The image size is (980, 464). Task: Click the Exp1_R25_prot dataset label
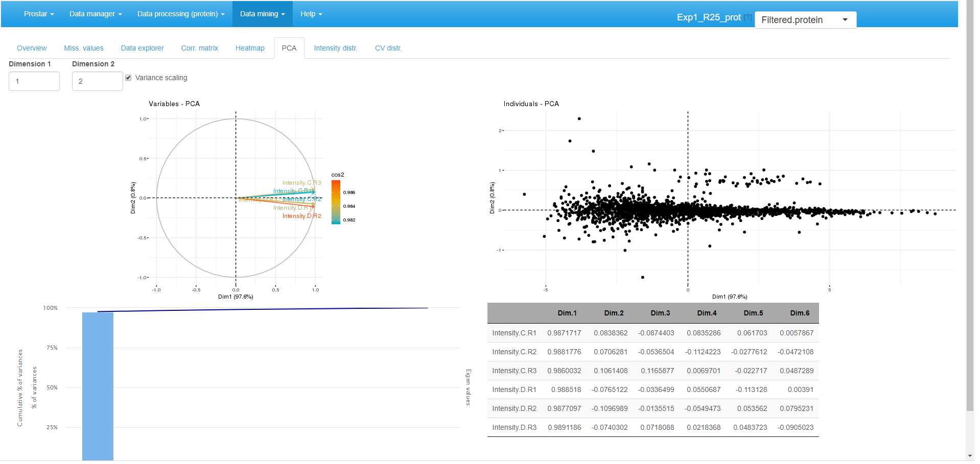[711, 17]
